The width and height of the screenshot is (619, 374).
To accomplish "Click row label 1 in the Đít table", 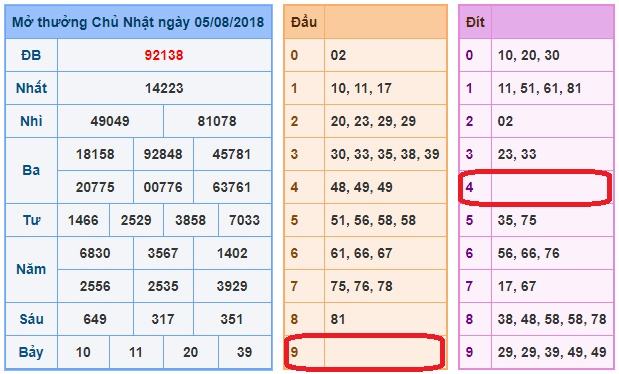I will [x=469, y=88].
